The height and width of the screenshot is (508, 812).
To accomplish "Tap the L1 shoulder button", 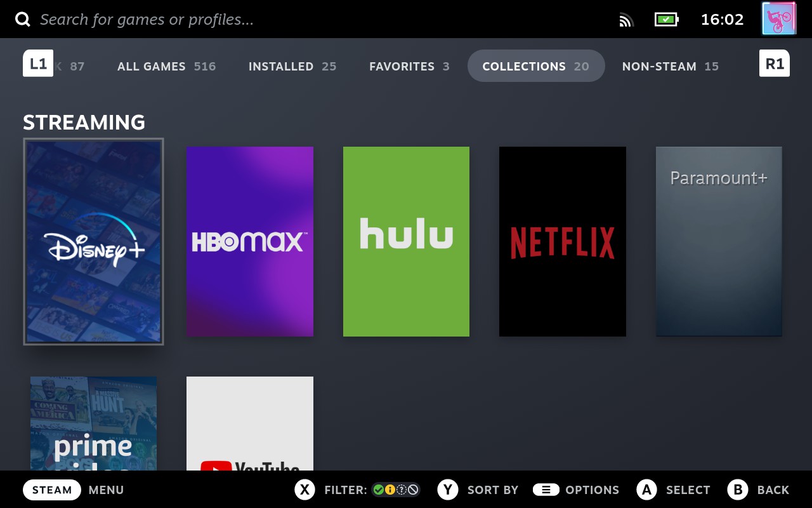I will pos(38,63).
